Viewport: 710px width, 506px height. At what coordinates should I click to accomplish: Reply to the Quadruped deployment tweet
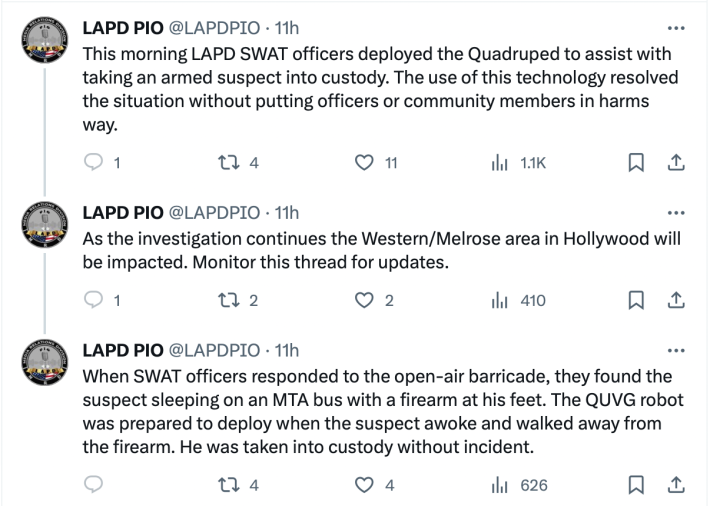(x=95, y=163)
